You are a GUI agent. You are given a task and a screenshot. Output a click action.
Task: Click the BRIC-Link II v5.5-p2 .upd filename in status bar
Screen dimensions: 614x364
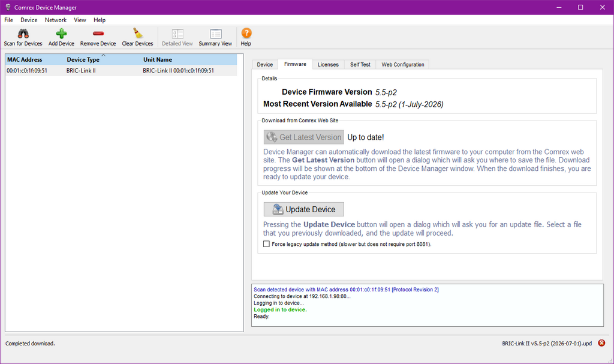[x=547, y=344]
